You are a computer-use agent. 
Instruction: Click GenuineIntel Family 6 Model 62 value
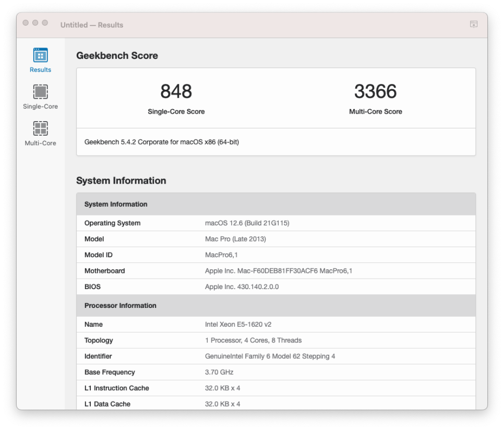coord(270,356)
